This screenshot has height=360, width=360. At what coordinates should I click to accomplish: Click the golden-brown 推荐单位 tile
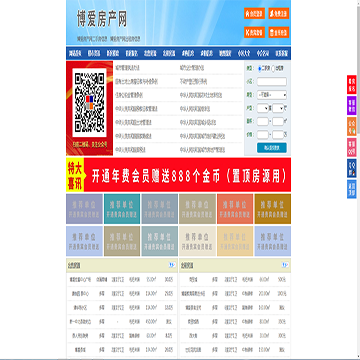[x=273, y=209]
